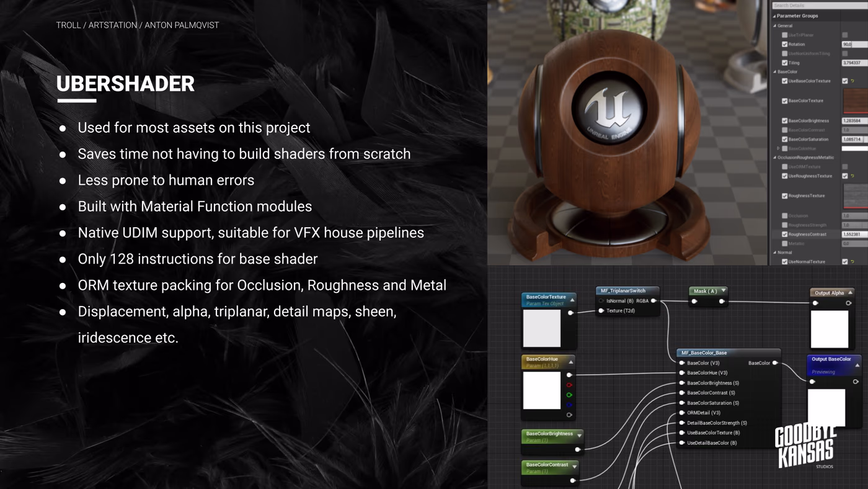868x489 pixels.
Task: Toggle the RoughnessContrast parameter checkbox
Action: pyautogui.click(x=785, y=235)
